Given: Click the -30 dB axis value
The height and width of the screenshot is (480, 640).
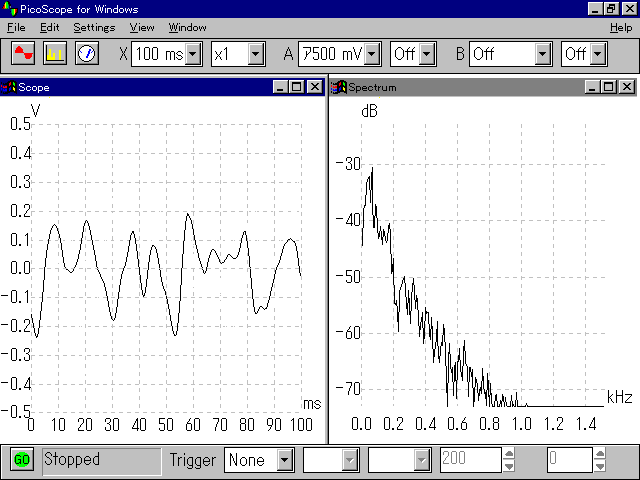Looking at the screenshot, I should tap(348, 164).
